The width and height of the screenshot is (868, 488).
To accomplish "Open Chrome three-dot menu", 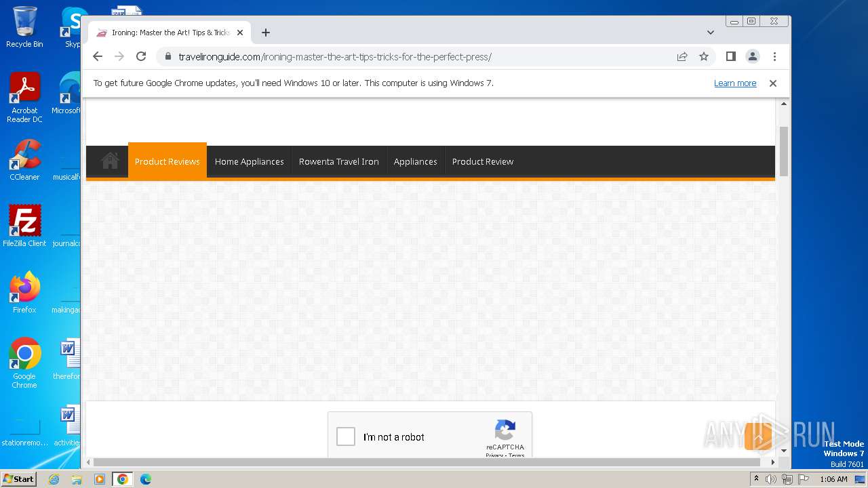I will (774, 57).
